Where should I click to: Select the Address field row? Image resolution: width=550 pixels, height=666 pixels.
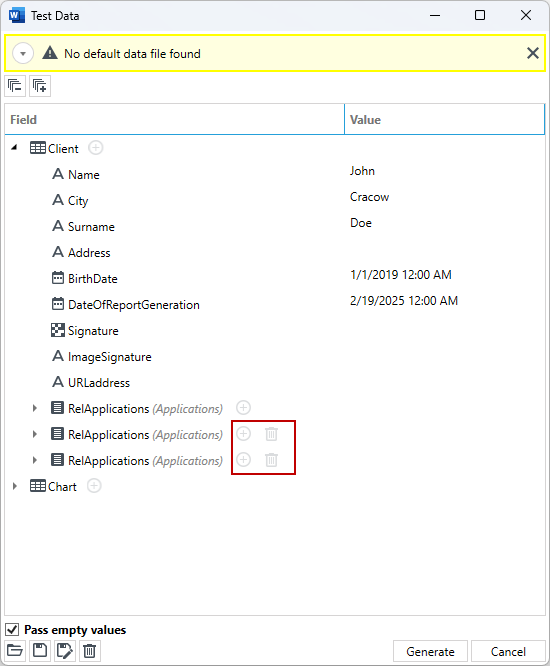click(275, 252)
